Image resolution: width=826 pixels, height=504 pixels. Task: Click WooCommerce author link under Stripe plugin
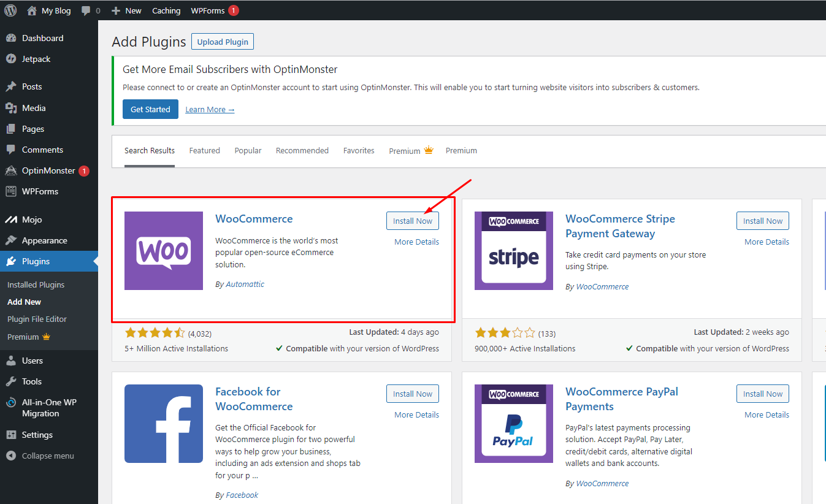click(x=602, y=286)
